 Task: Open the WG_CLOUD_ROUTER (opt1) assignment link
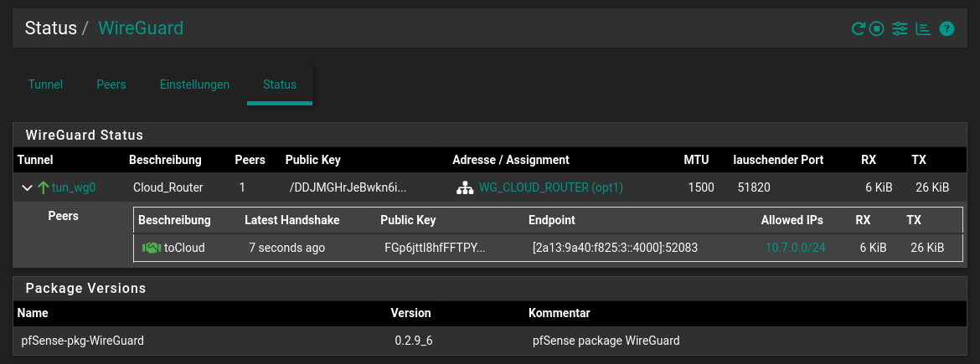[x=551, y=188]
